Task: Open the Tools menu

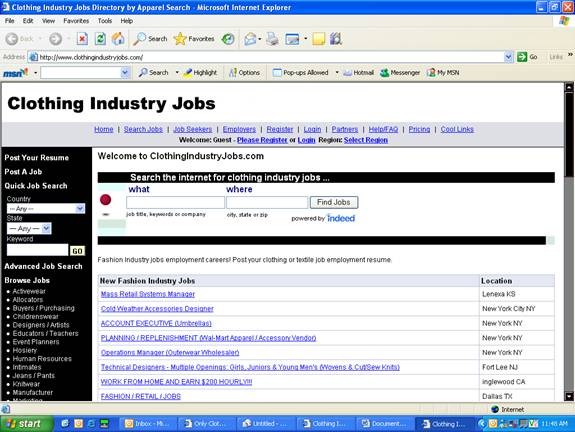Action: click(x=105, y=21)
